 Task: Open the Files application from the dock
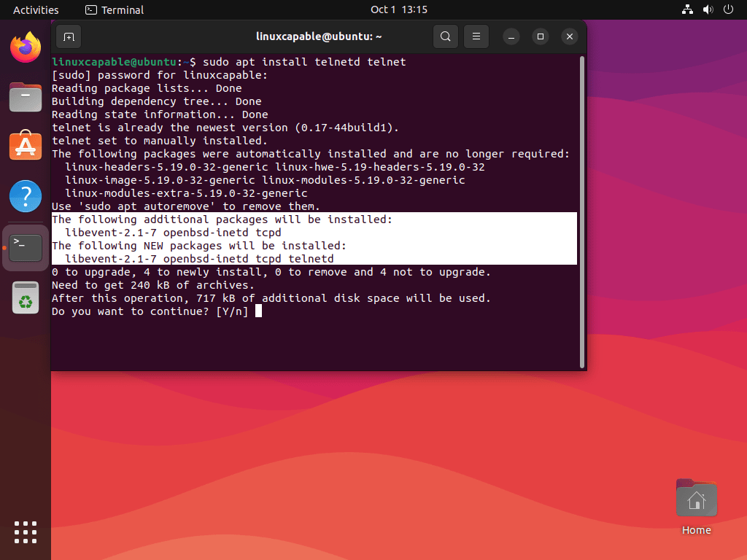coord(25,96)
